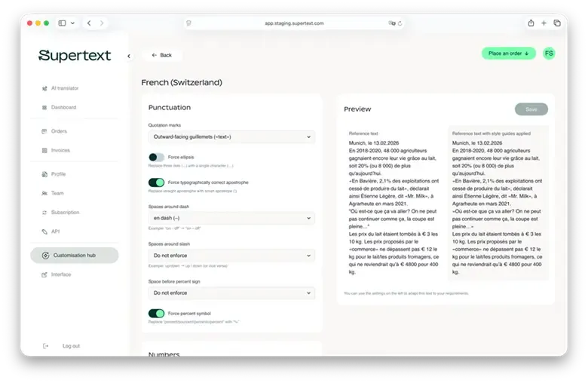The image size is (588, 383).
Task: Click the Safari share icon
Action: (531, 23)
